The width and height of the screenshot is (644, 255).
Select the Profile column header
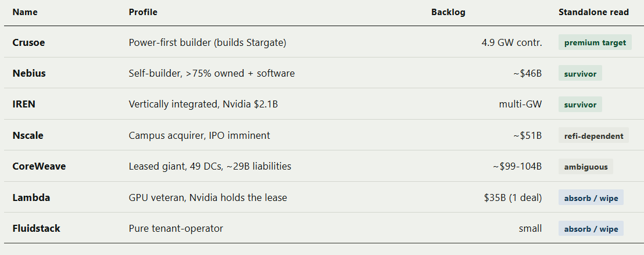coord(143,12)
